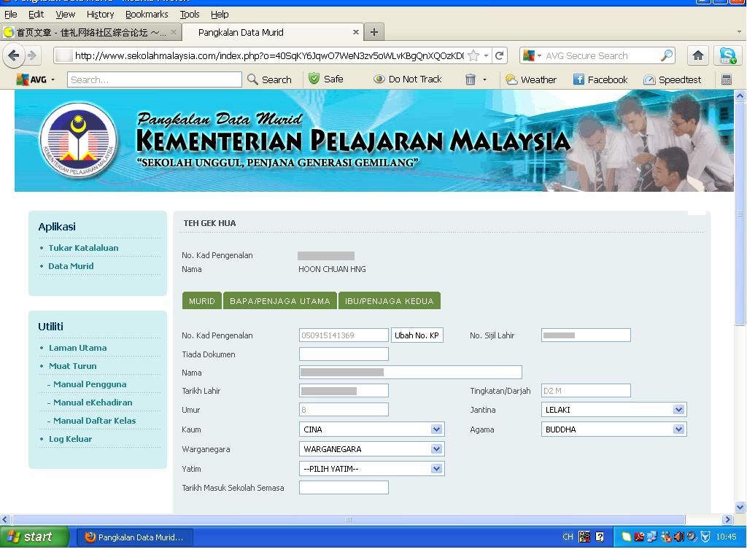Click the Ubah No. KP button
This screenshot has width=747, height=560.
point(417,335)
